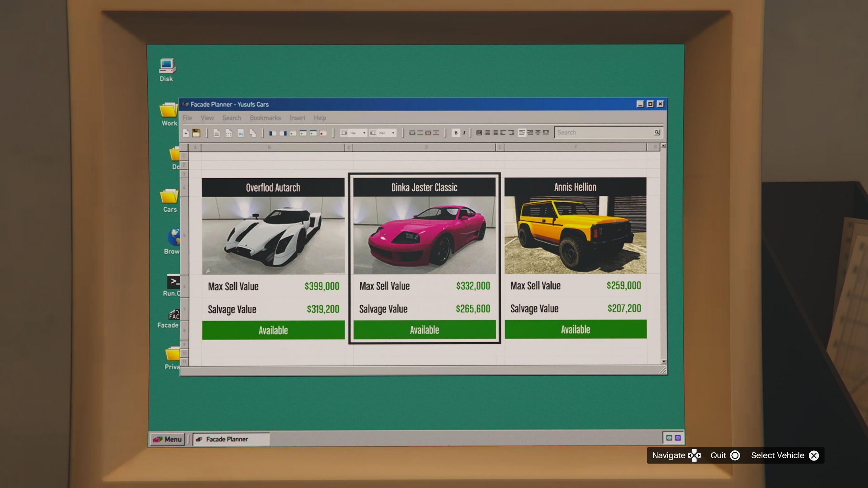868x488 pixels.
Task: Click Available button under Annis Hellion
Action: (575, 329)
